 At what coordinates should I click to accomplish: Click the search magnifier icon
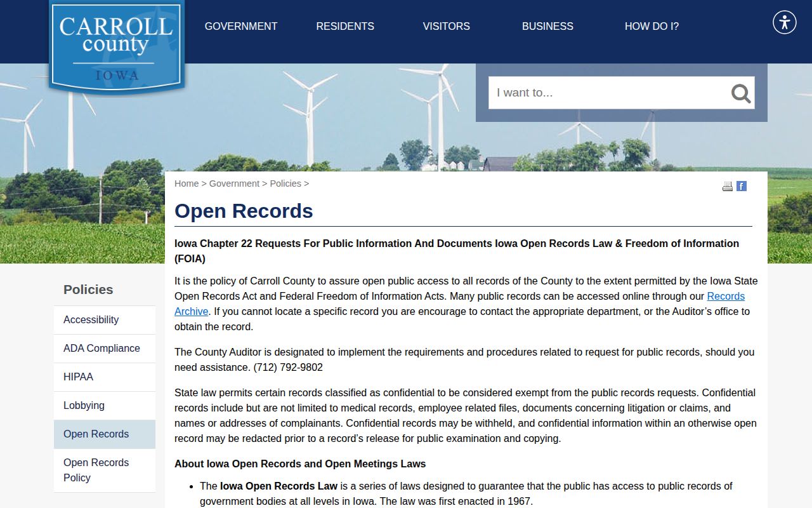(740, 93)
